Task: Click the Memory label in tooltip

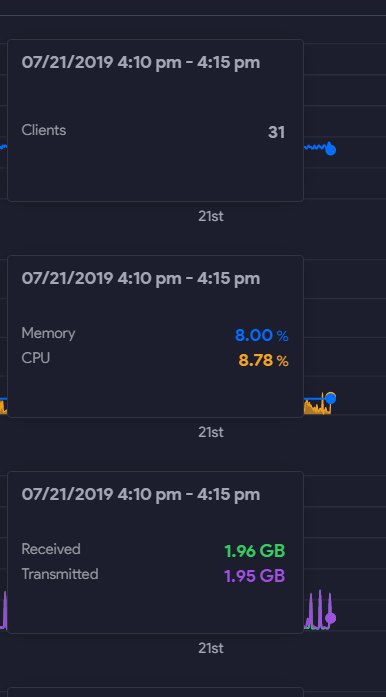Action: click(48, 333)
